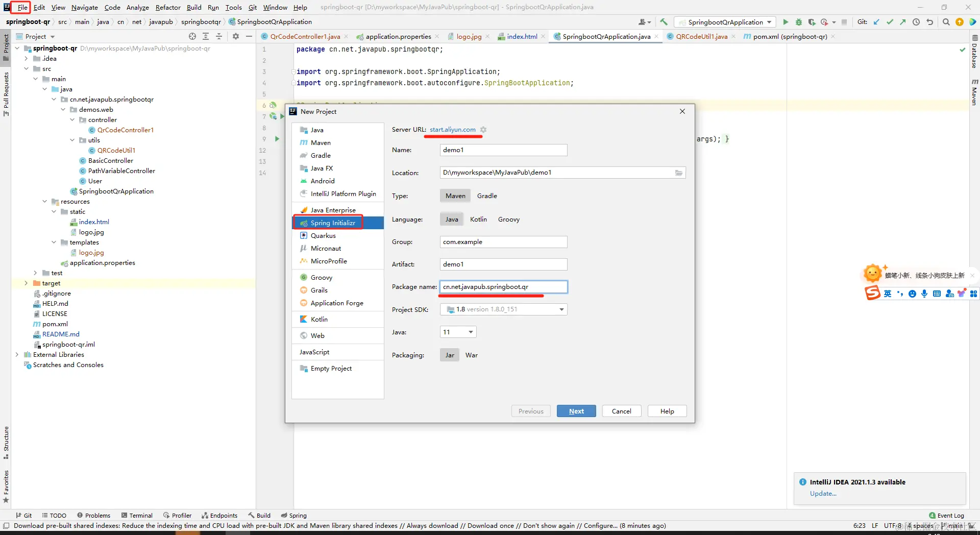
Task: Click the Update... link for IDEA 2021.1.3
Action: click(x=823, y=494)
